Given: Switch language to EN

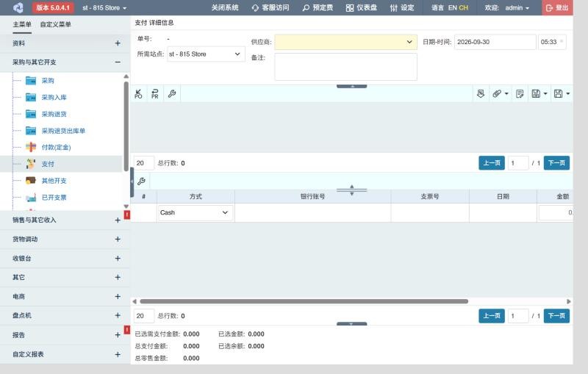Looking at the screenshot, I should [x=452, y=7].
